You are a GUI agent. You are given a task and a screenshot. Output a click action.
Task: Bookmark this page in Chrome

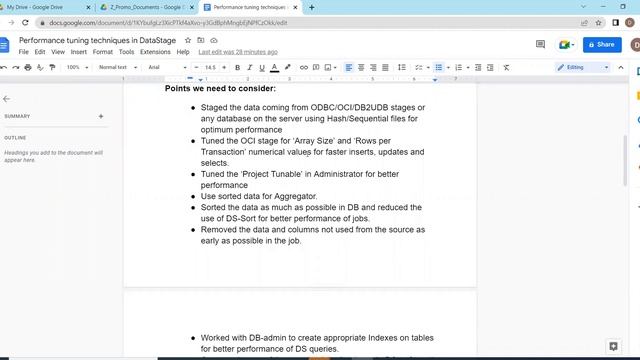tap(598, 23)
